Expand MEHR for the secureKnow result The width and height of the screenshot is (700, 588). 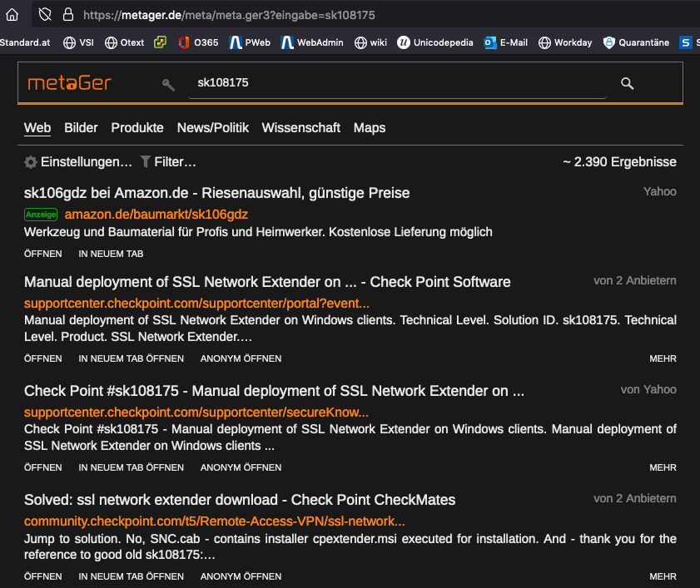click(663, 467)
